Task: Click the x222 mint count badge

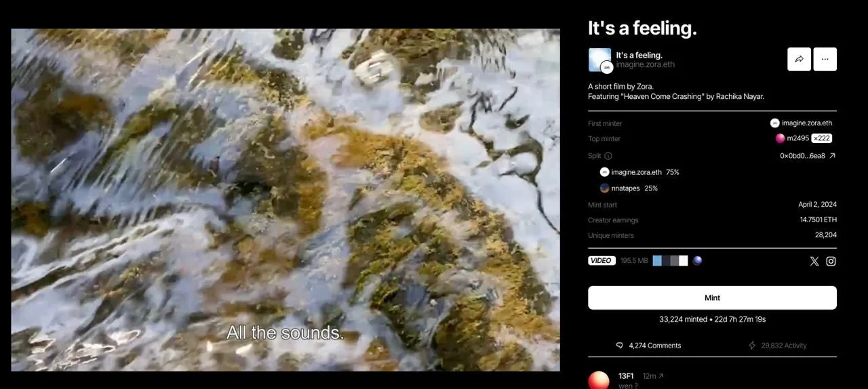Action: [821, 138]
